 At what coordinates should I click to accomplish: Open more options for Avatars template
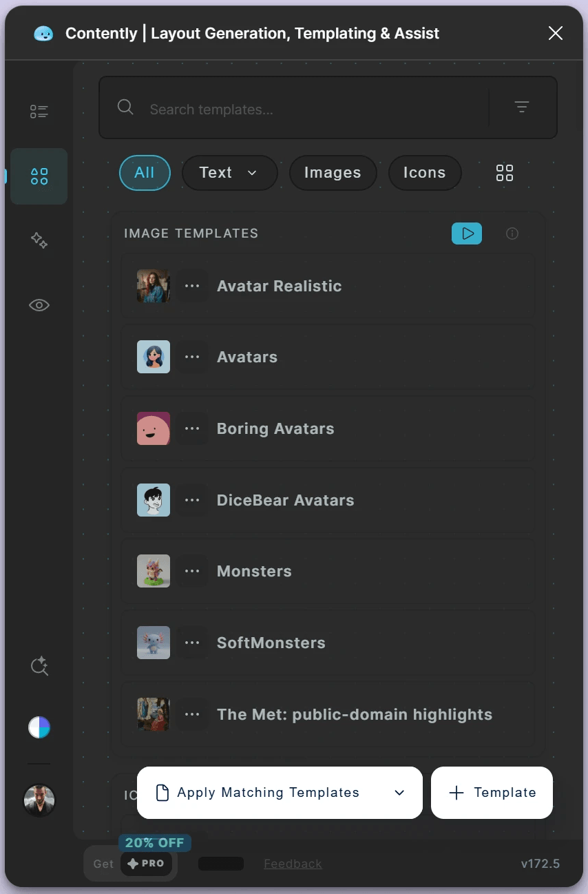pos(192,357)
